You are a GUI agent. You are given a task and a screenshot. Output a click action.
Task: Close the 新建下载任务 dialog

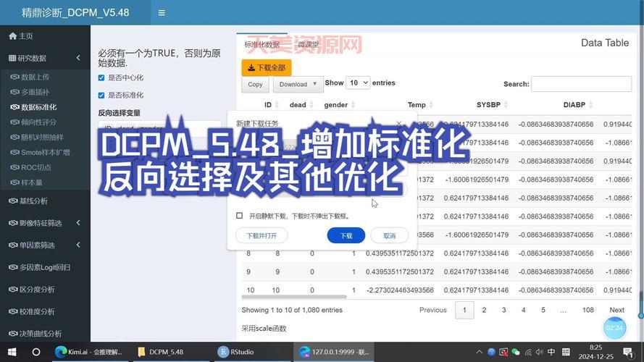tap(399, 123)
